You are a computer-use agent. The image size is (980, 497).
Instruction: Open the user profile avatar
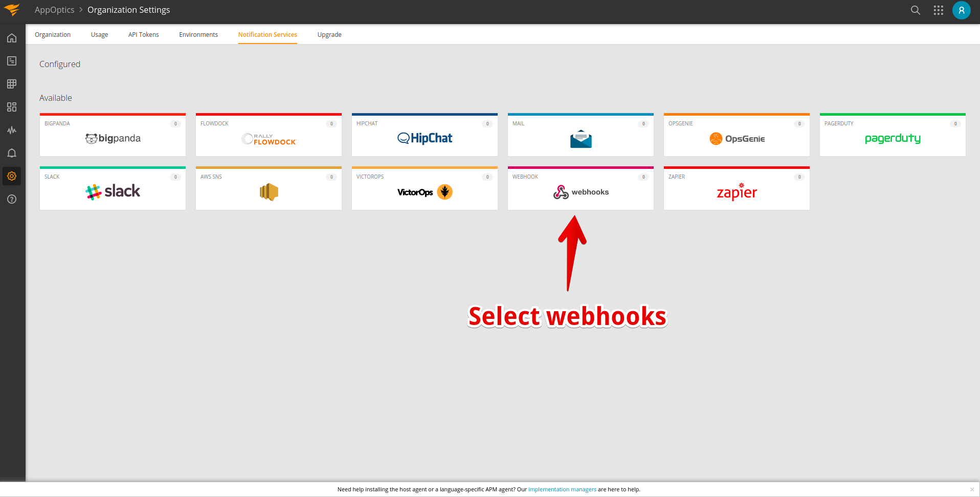pyautogui.click(x=961, y=10)
